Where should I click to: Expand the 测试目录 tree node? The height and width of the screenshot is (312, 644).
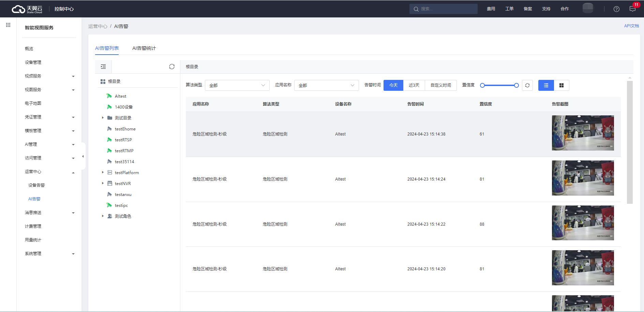pos(103,118)
